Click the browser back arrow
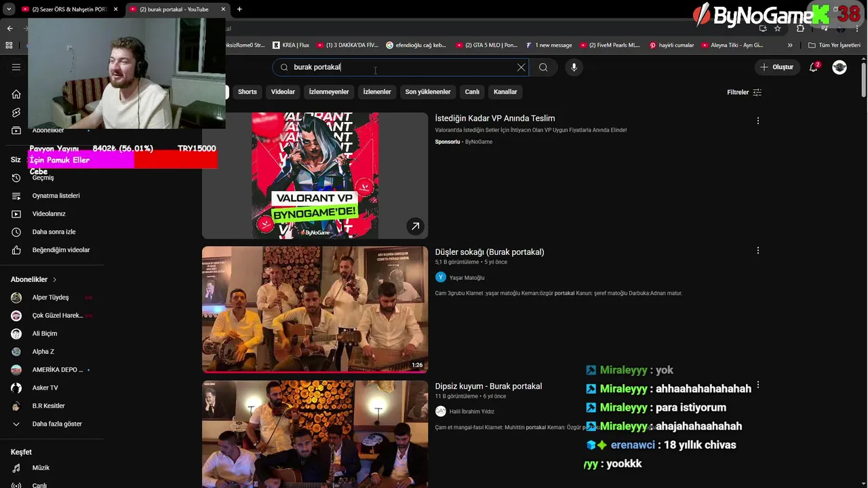This screenshot has width=868, height=488. click(9, 28)
